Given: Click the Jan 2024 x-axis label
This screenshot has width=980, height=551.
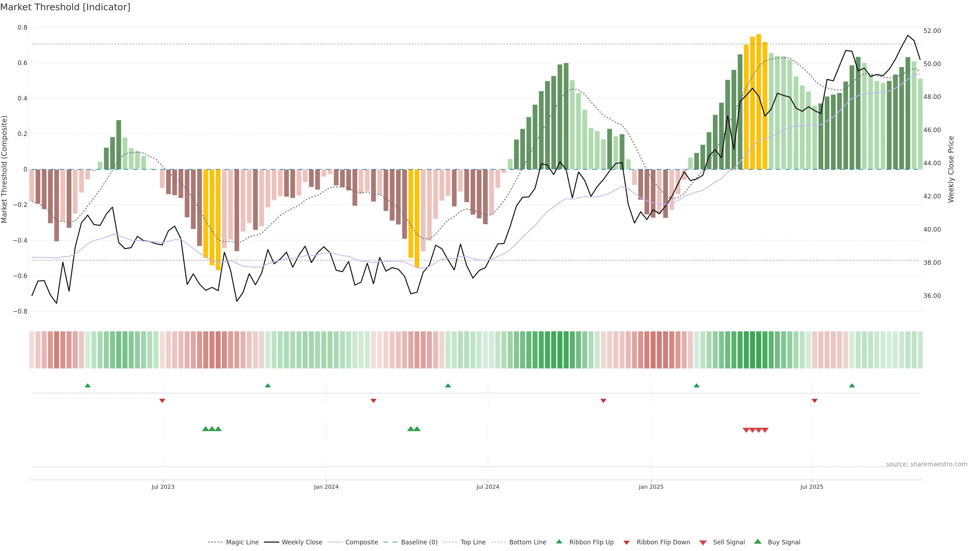Looking at the screenshot, I should tap(326, 487).
